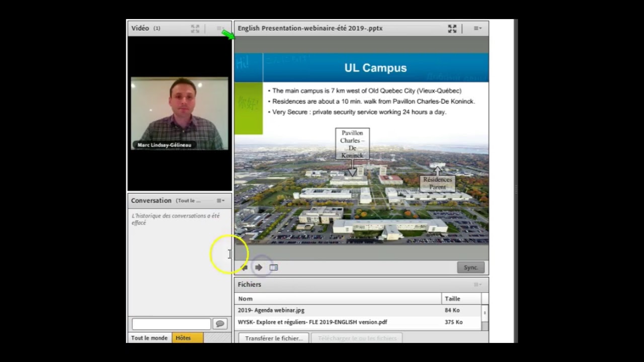Send chat message with speech bubble icon
The width and height of the screenshot is (644, 362).
(220, 324)
